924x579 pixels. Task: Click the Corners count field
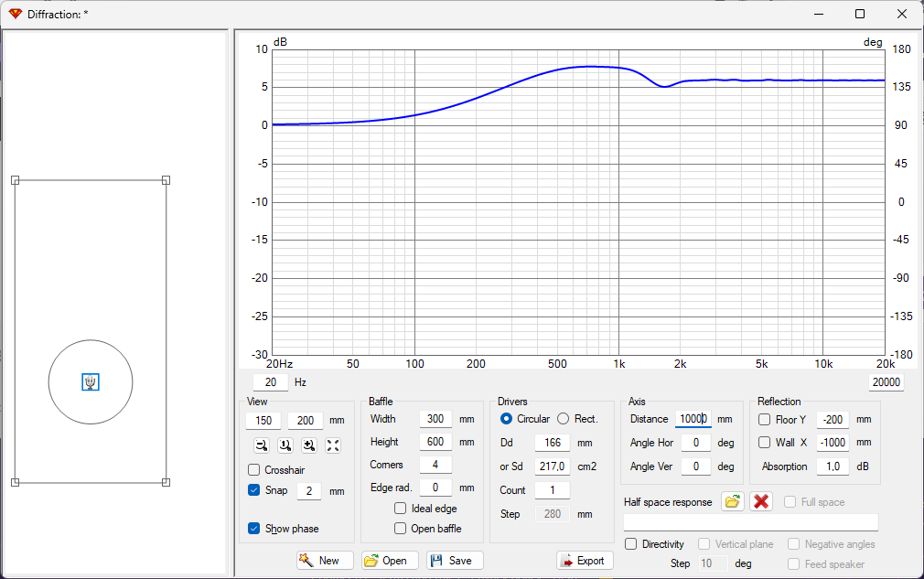point(435,464)
